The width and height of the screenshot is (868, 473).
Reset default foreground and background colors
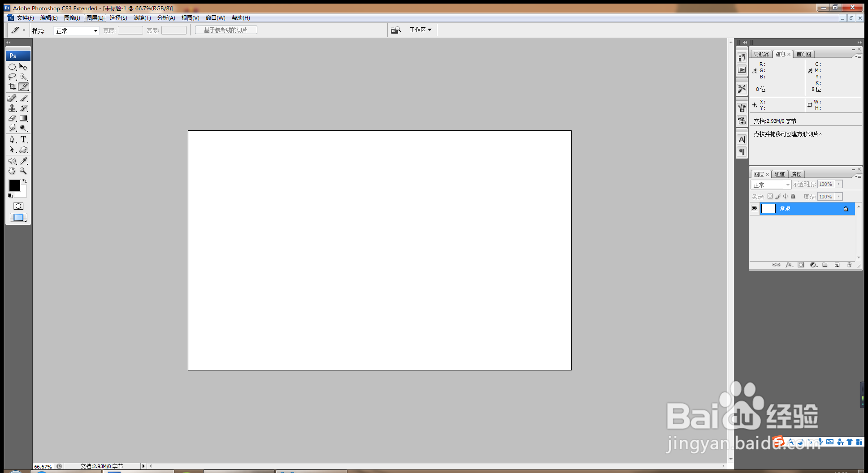(10, 196)
